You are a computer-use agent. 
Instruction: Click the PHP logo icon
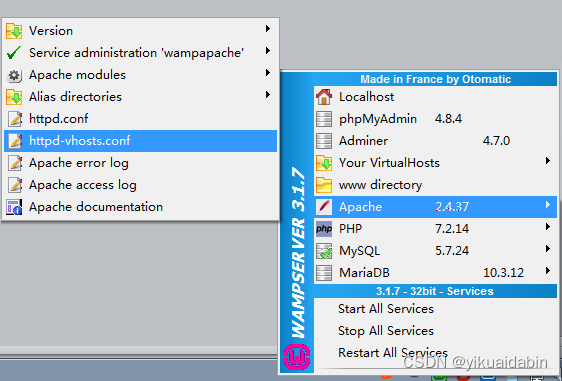pyautogui.click(x=324, y=229)
